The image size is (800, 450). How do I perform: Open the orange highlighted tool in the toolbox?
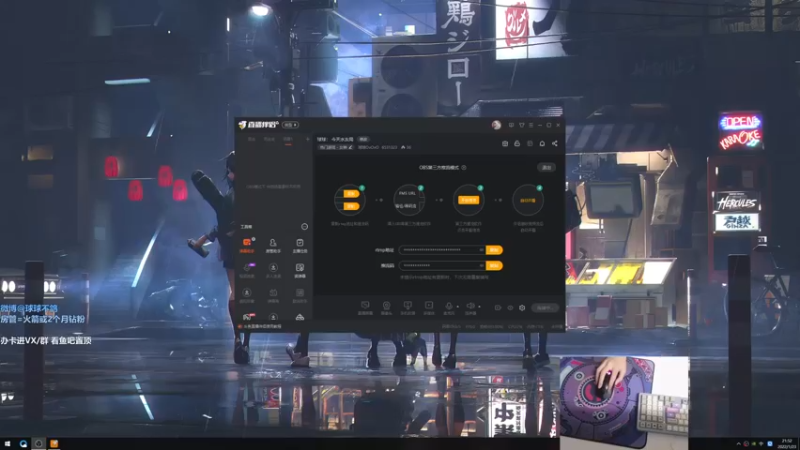point(247,245)
